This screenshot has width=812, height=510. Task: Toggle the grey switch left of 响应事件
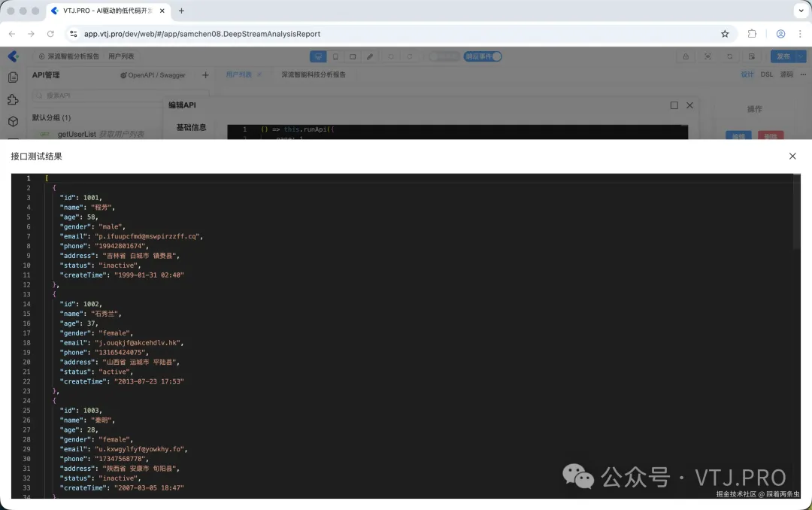pos(444,56)
